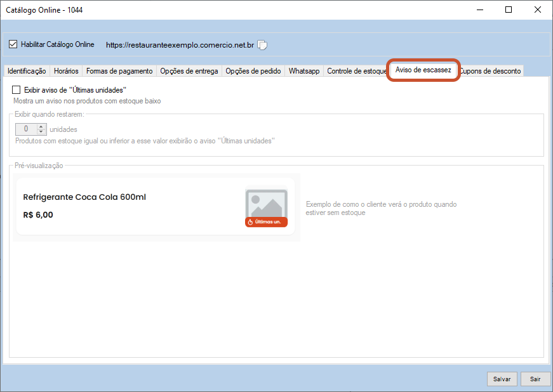The width and height of the screenshot is (553, 392).
Task: Decrease units with the spinner down arrow
Action: click(41, 132)
